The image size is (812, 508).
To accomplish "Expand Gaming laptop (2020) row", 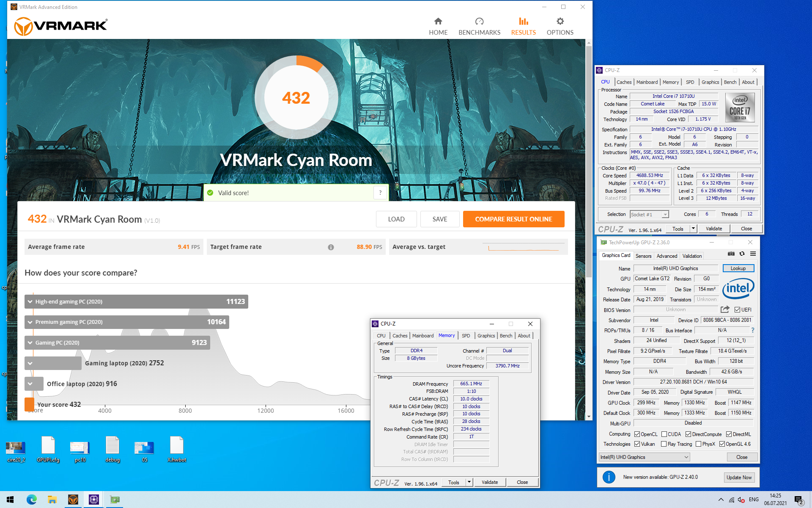I will [30, 363].
